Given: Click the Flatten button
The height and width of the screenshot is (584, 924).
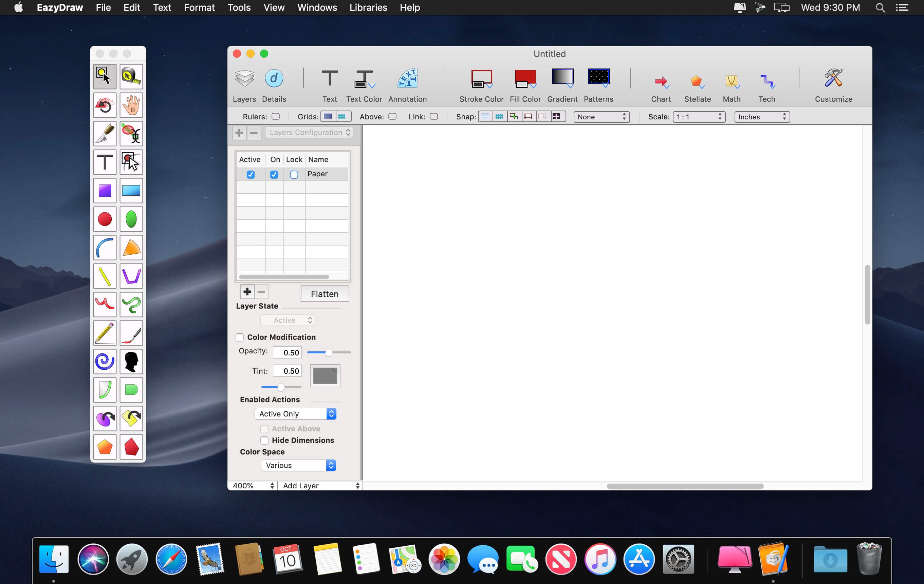Looking at the screenshot, I should coord(324,294).
